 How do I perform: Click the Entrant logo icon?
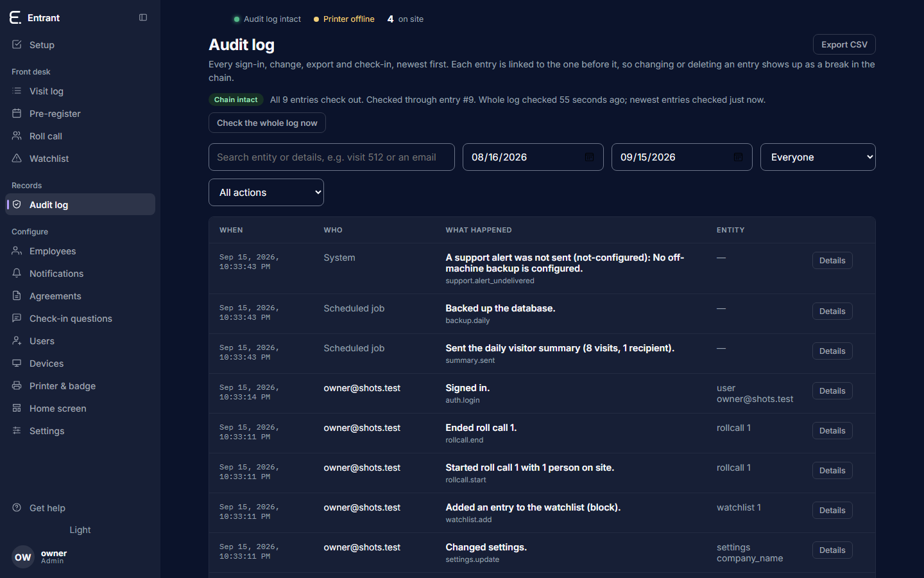15,17
